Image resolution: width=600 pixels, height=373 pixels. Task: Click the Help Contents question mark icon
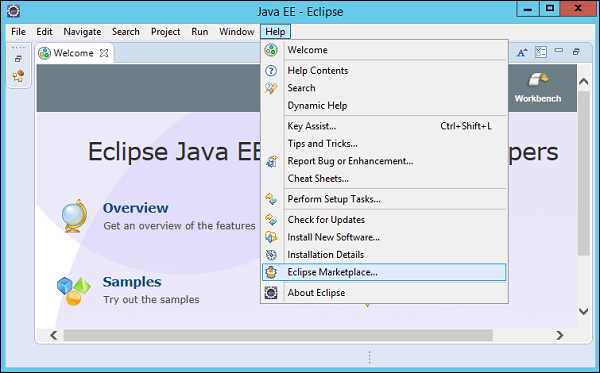[x=271, y=70]
